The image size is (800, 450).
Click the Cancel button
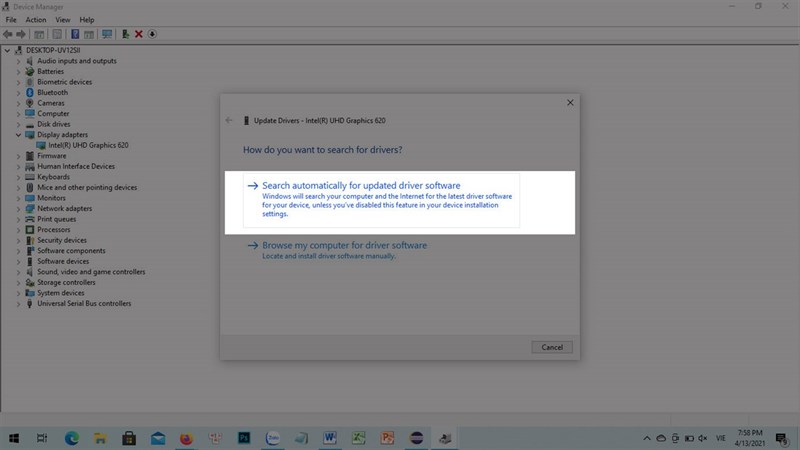[552, 347]
